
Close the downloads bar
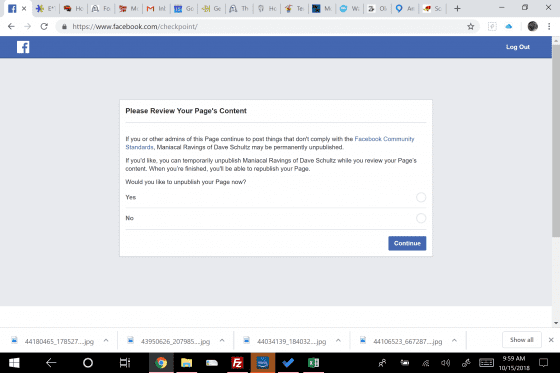coord(551,340)
